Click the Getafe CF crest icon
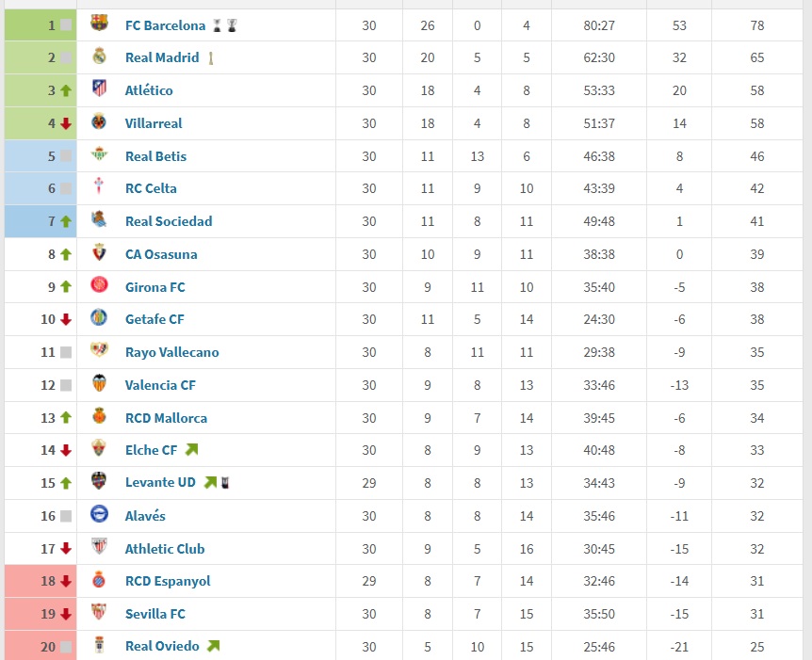This screenshot has height=660, width=812. [x=99, y=319]
